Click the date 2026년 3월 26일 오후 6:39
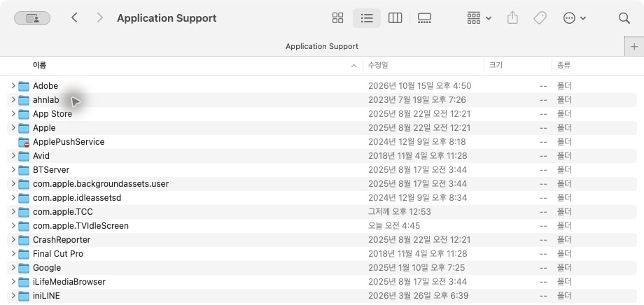 (x=418, y=296)
